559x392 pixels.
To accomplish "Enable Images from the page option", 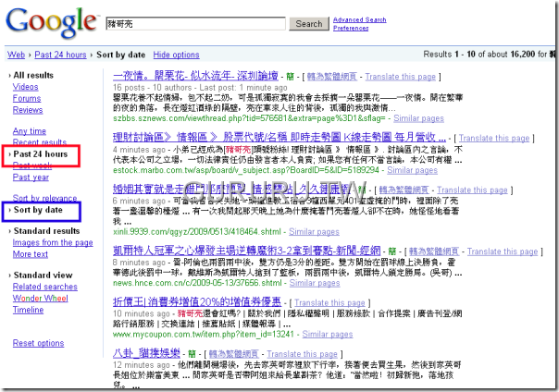I will tap(53, 242).
